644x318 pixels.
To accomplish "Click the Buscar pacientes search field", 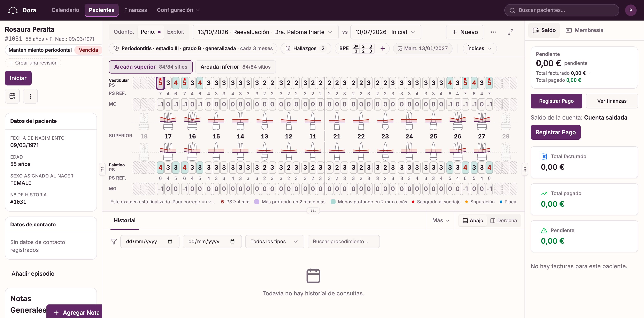I will (x=562, y=10).
